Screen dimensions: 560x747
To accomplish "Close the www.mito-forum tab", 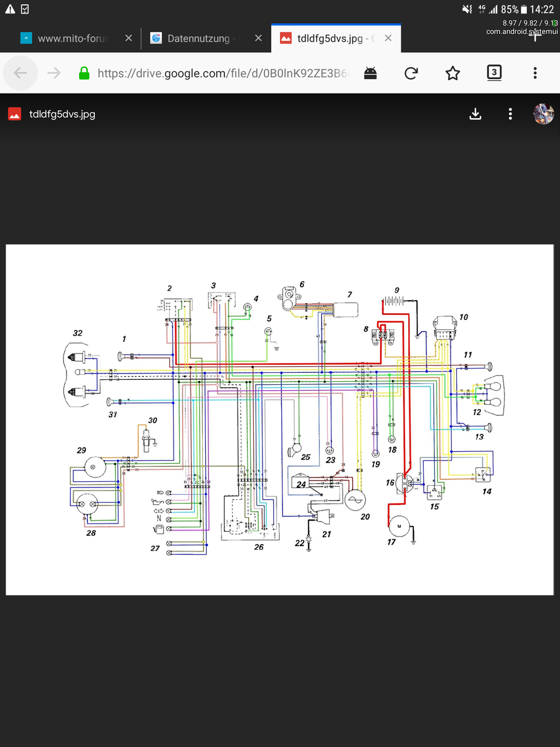I will [x=128, y=39].
